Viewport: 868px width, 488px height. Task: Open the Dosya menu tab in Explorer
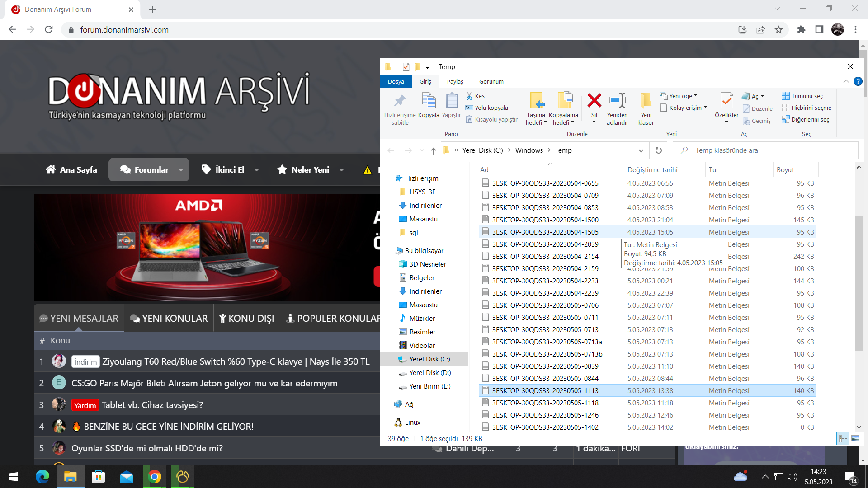[396, 81]
